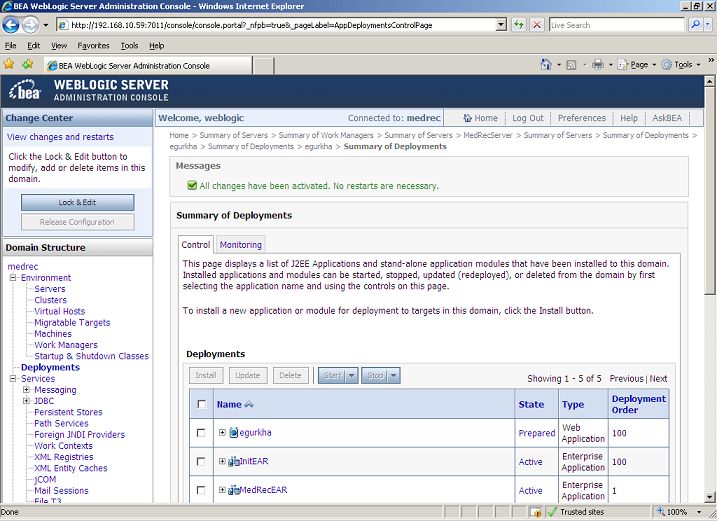Click the address bar URL field

[277, 25]
